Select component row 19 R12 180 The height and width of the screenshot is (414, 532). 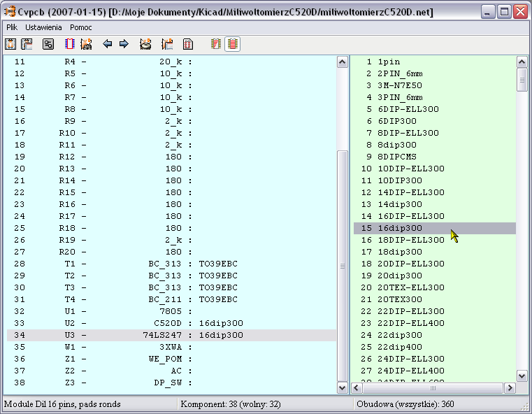pyautogui.click(x=171, y=157)
